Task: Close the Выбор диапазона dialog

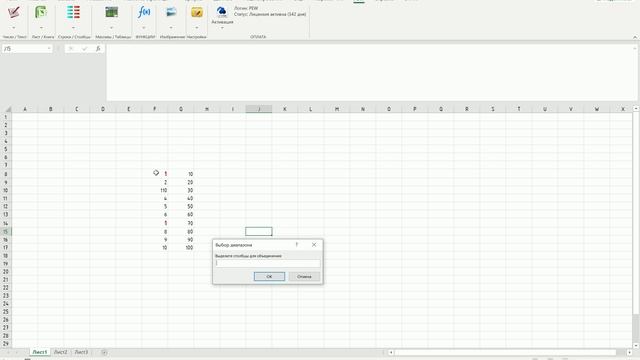Action: pyautogui.click(x=314, y=245)
